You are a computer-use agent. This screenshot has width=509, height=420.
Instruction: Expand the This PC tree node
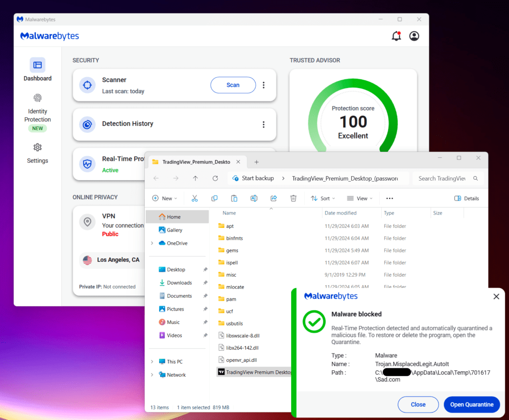tap(152, 362)
